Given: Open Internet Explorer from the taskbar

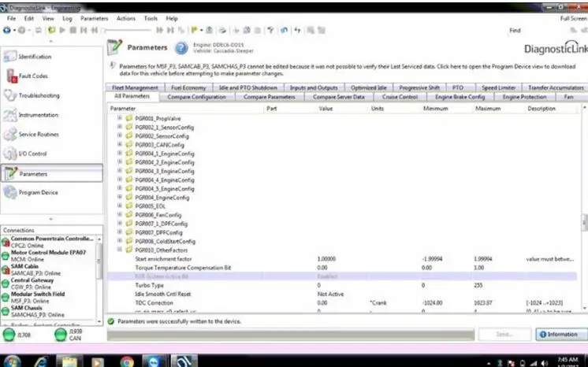Looking at the screenshot, I should click(40, 361).
